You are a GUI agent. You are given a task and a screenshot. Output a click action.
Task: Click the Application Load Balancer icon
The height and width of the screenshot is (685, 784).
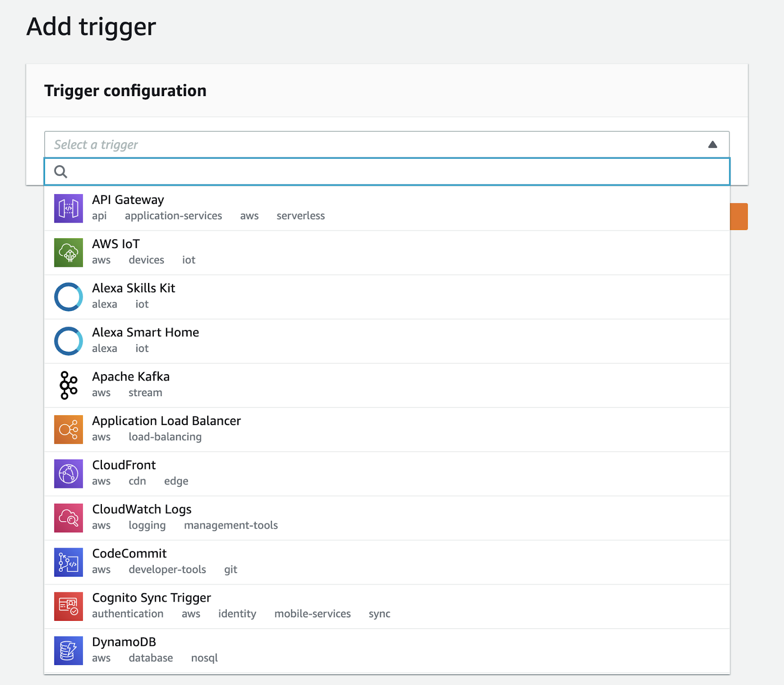pos(69,430)
